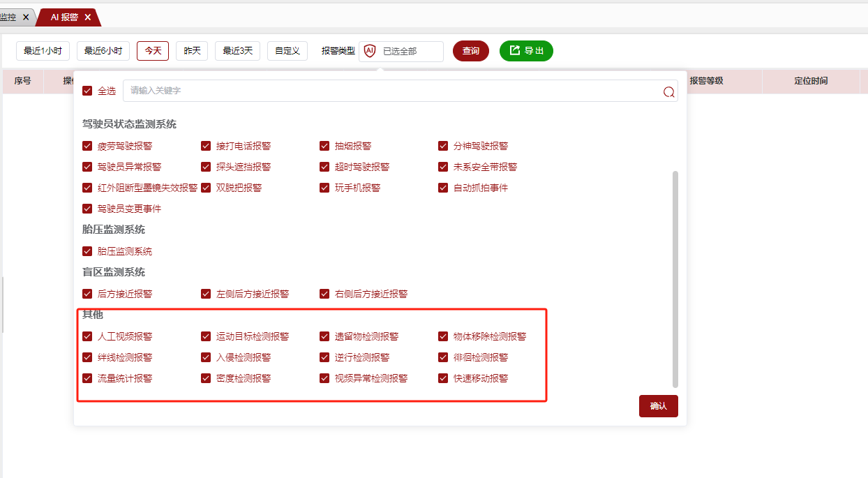Switch to the AI 报警 tab

click(64, 17)
